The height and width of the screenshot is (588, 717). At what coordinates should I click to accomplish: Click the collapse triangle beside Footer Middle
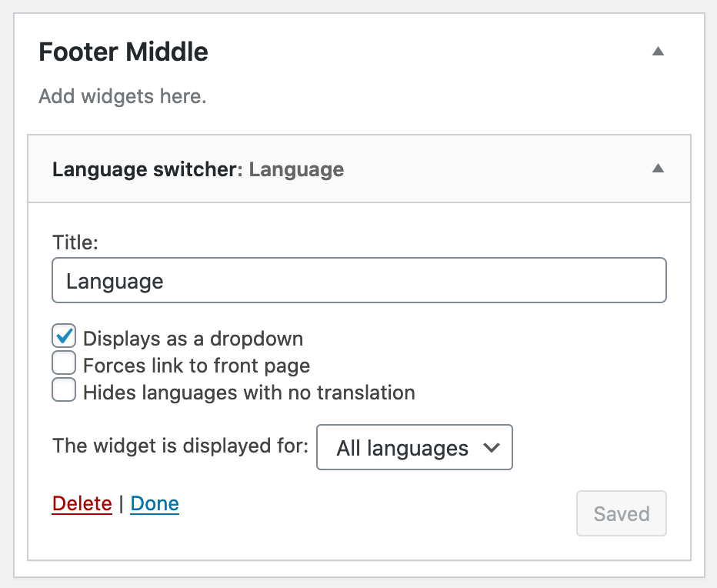658,51
